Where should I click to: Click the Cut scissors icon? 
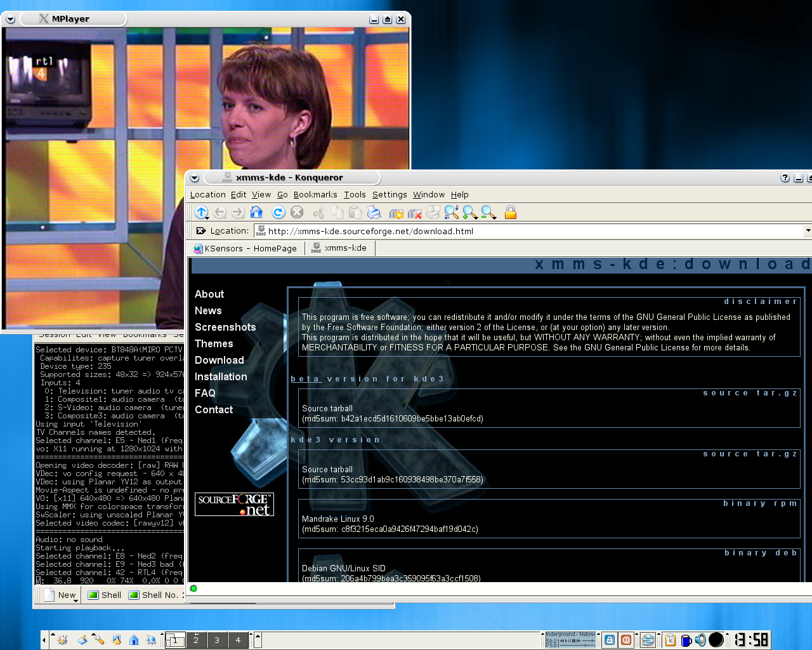click(x=319, y=212)
